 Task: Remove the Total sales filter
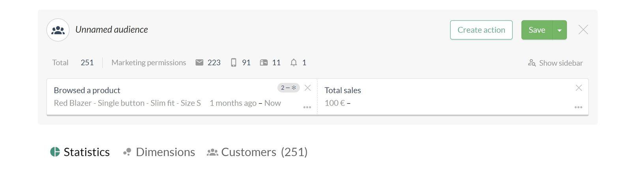(x=578, y=88)
